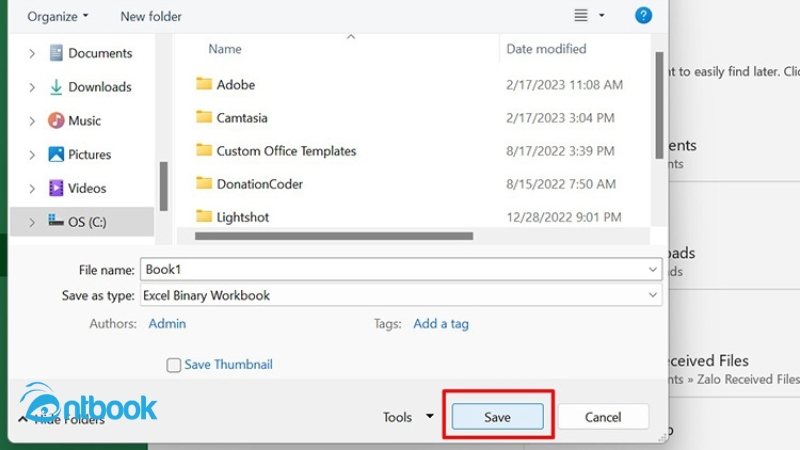The height and width of the screenshot is (450, 800).
Task: Expand the Music tree node
Action: 32,121
